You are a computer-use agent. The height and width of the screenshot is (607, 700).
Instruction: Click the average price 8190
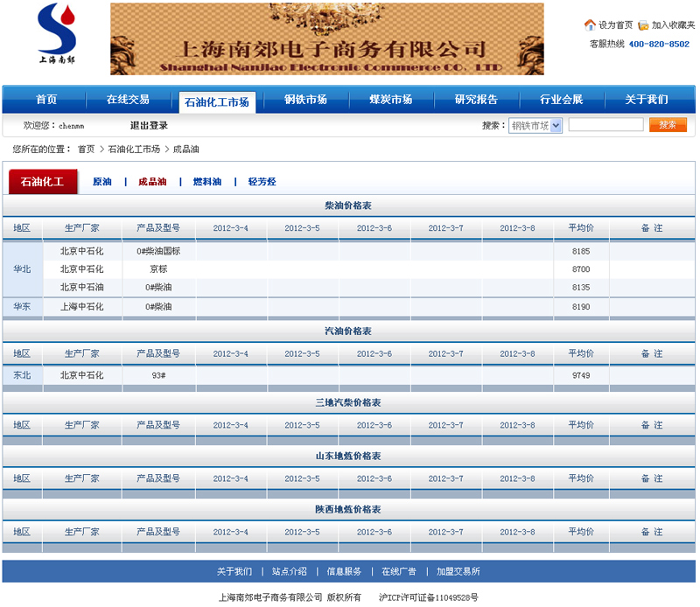(581, 307)
